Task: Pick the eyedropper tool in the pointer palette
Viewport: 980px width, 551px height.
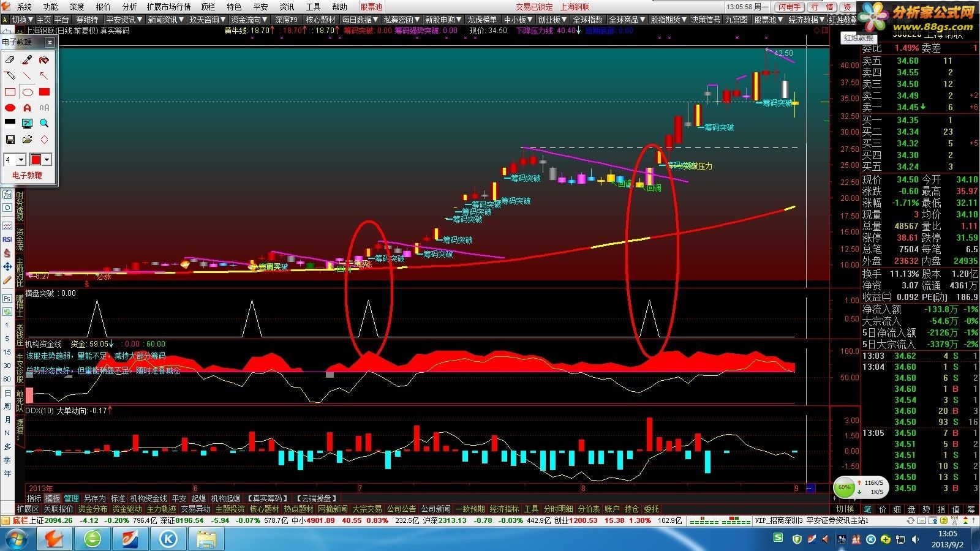Action: coord(27,60)
